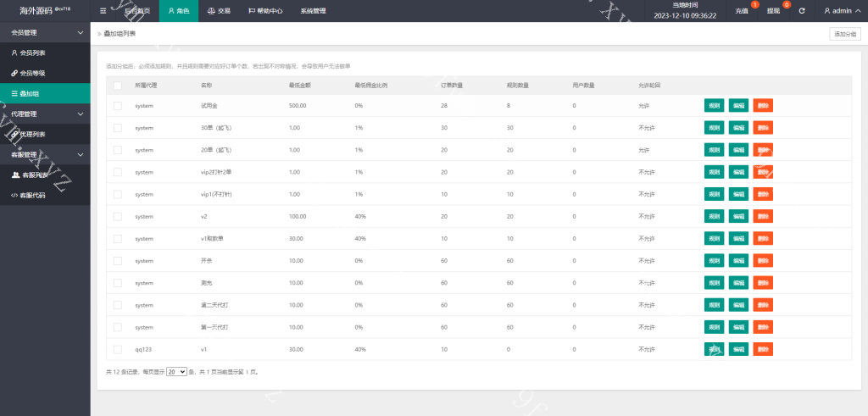Click the 订单数量 column header
The height and width of the screenshot is (416, 868).
click(452, 86)
